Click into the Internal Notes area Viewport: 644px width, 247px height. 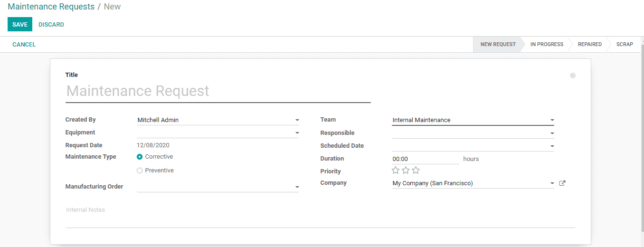pos(320,216)
